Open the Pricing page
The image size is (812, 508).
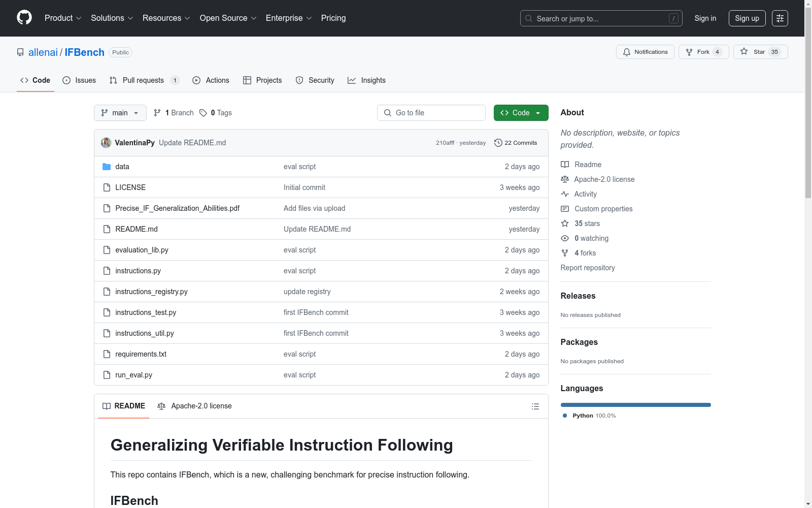pyautogui.click(x=333, y=18)
